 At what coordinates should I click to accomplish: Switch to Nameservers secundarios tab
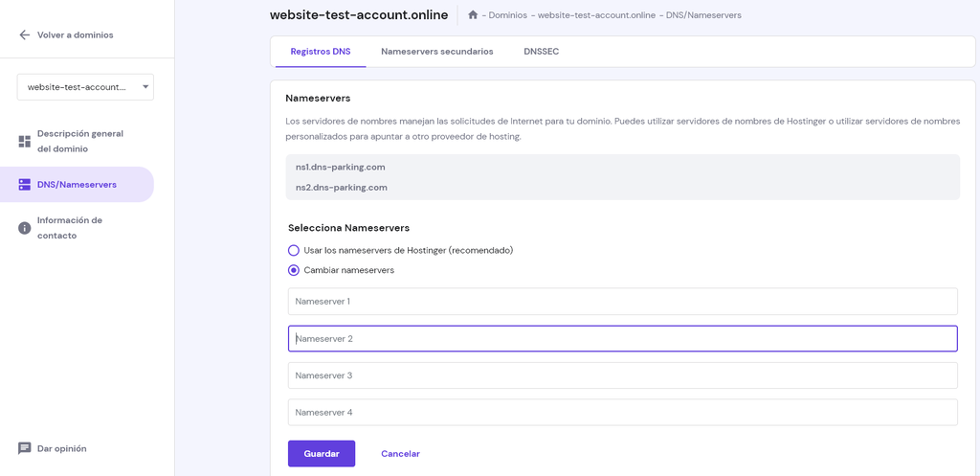tap(436, 52)
